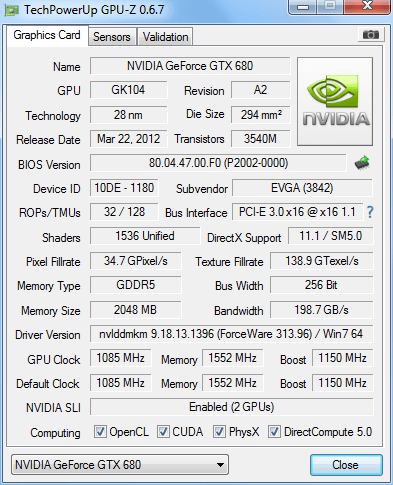Click the BIOS save chip icon

tap(362, 163)
